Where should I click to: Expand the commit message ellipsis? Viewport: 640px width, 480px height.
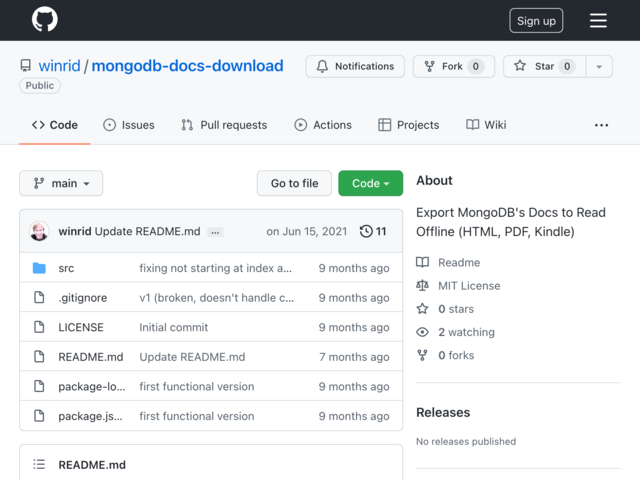coord(215,232)
